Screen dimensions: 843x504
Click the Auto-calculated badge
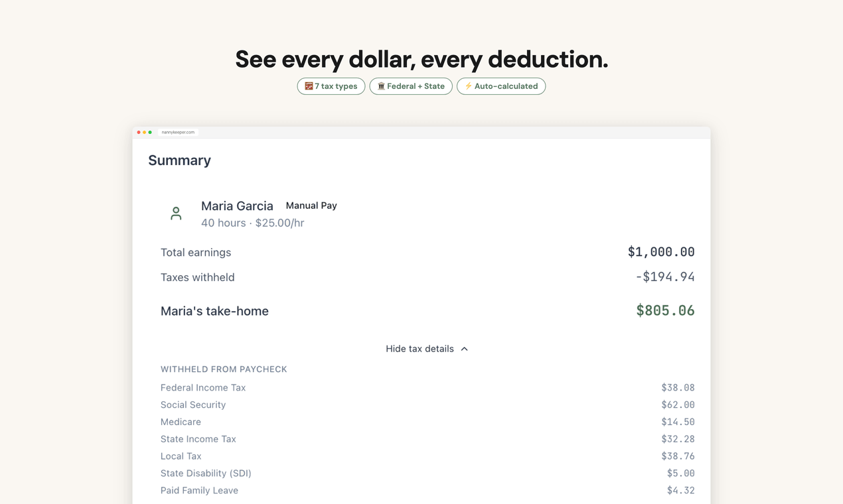(501, 86)
